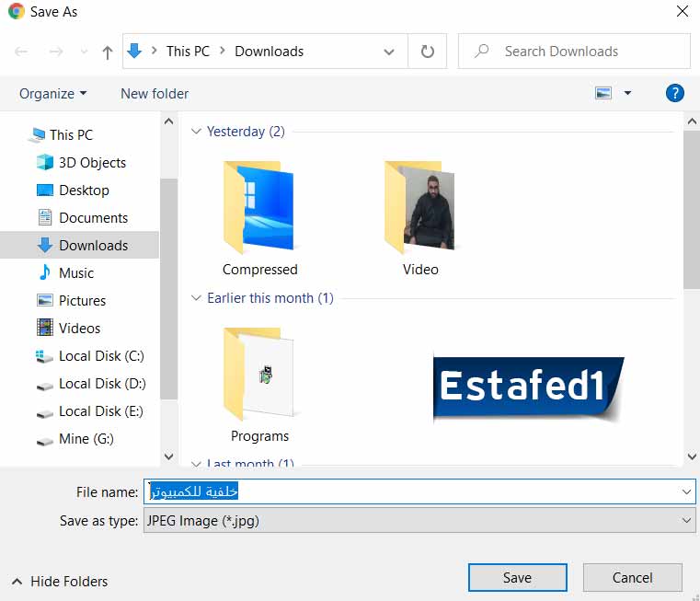Open the Save as type dropdown
This screenshot has height=601, width=700.
coord(419,520)
